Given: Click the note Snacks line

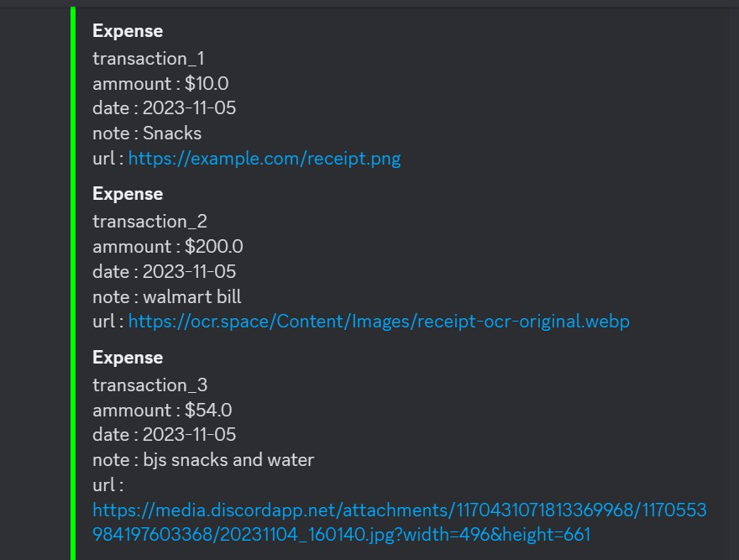Looking at the screenshot, I should pos(147,133).
